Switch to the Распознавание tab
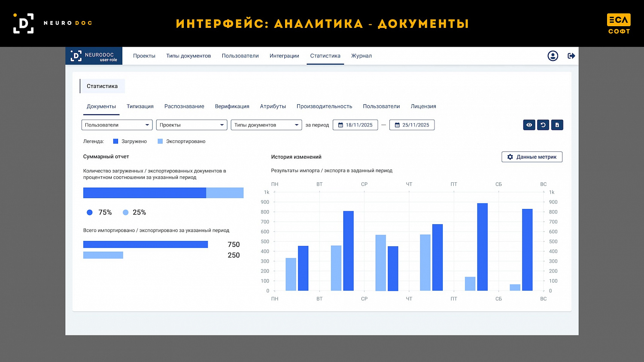644x362 pixels. click(x=184, y=106)
